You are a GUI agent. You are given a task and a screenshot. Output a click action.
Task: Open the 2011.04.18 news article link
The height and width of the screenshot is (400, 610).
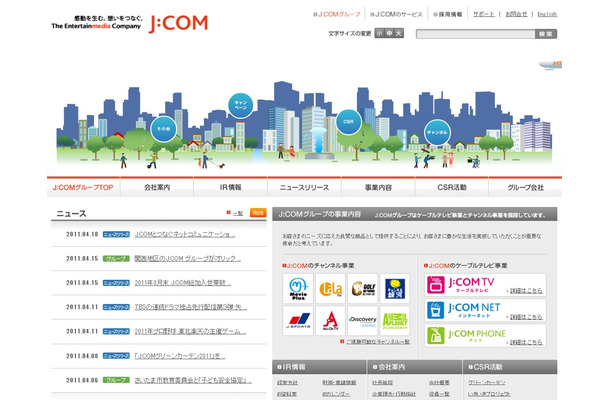point(185,234)
